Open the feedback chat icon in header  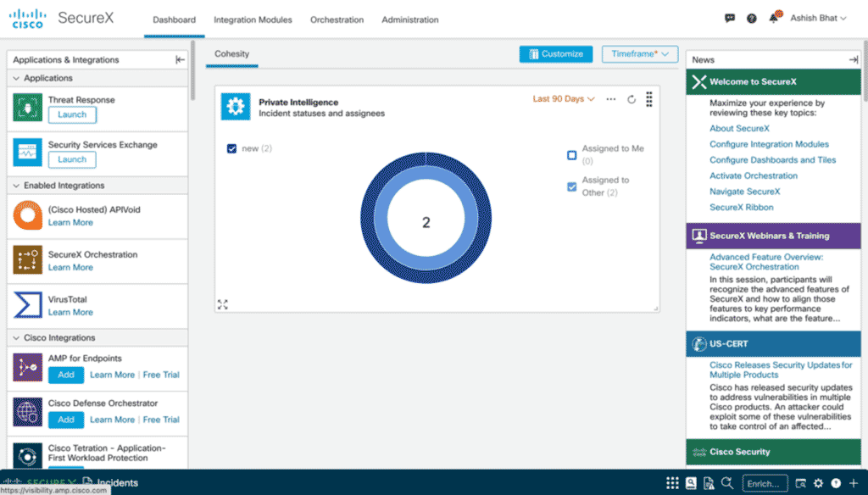tap(730, 19)
